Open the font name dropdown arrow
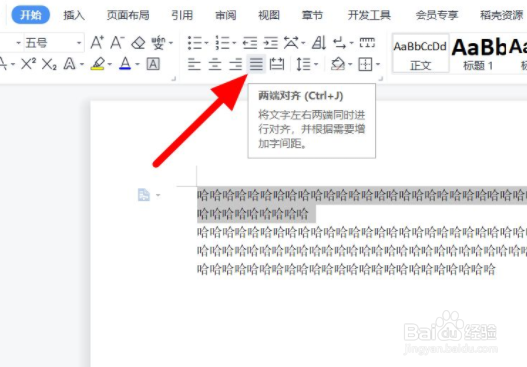527x367 pixels. (x=18, y=43)
